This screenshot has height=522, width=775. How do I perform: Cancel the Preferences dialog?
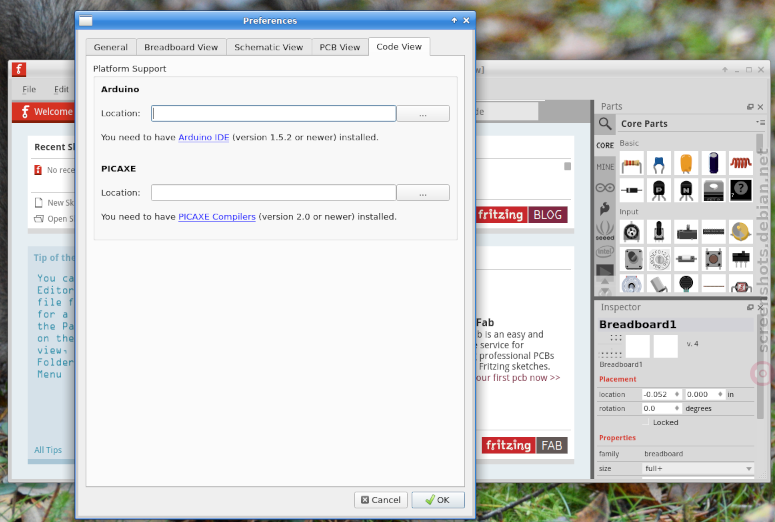[x=381, y=500]
